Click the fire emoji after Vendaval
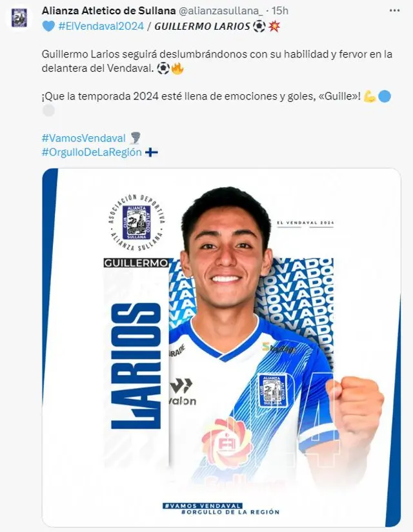Screen dimensions: 413x532 coord(177,68)
